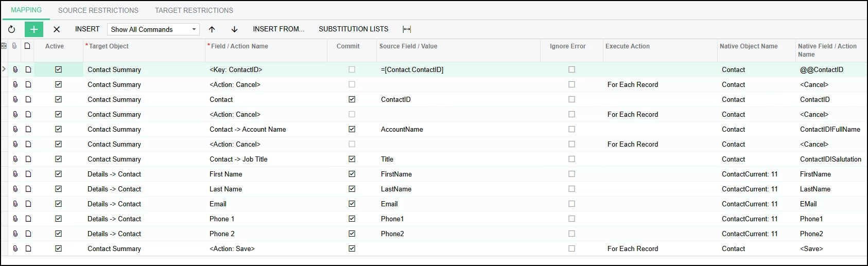Screen dimensions: 868x266
Task: Click the INSERT FROM... button
Action: [279, 29]
